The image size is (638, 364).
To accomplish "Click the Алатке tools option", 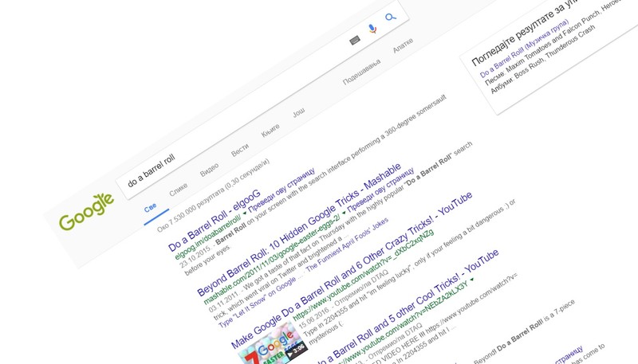I will (x=403, y=45).
